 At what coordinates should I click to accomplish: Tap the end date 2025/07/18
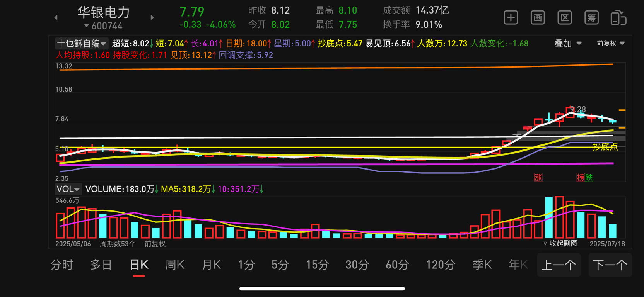pos(607,244)
